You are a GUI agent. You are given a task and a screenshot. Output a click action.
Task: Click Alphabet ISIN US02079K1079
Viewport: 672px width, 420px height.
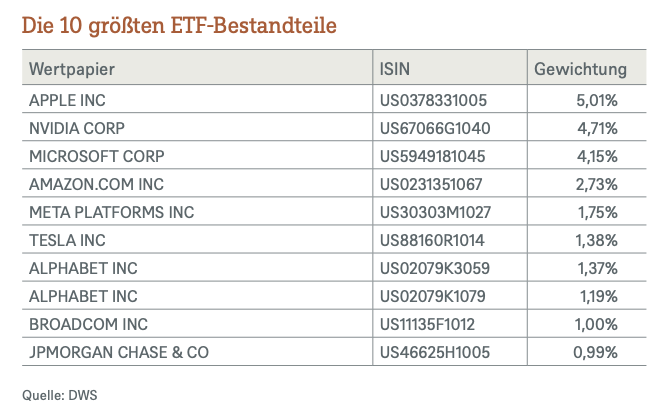[434, 296]
